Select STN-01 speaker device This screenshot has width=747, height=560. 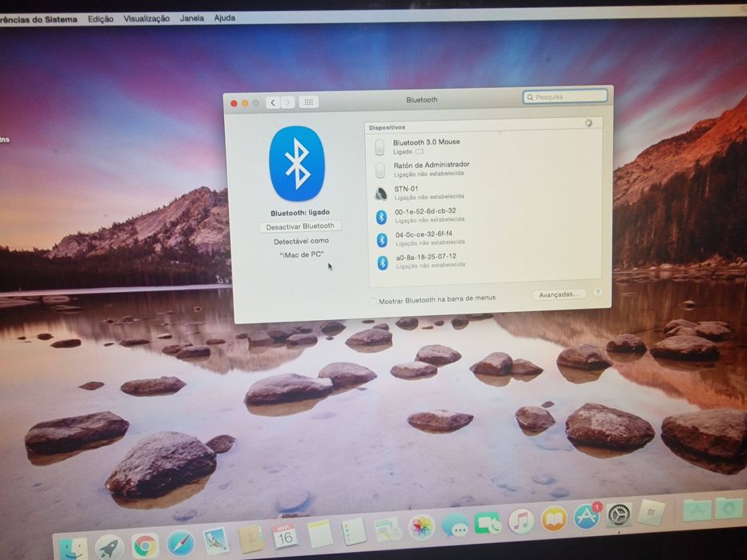484,192
